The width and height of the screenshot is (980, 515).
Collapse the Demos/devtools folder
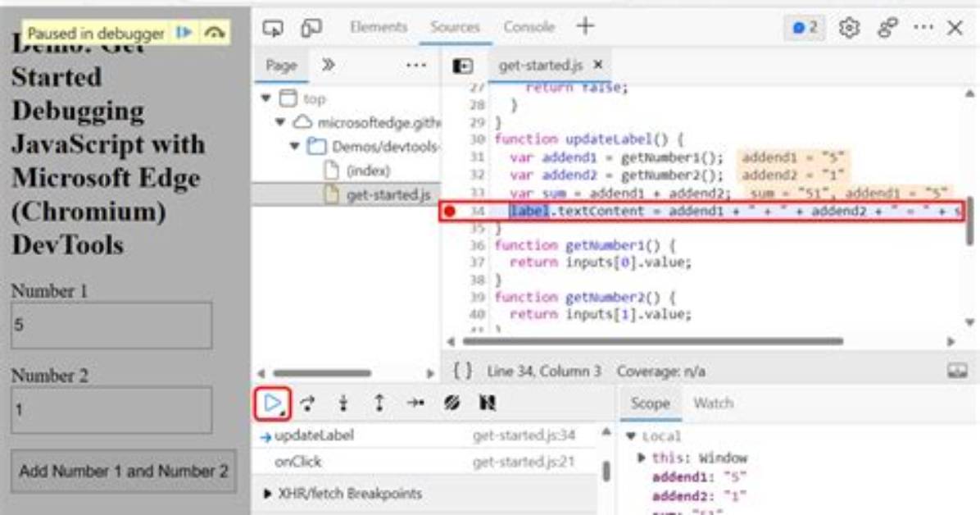coord(294,146)
